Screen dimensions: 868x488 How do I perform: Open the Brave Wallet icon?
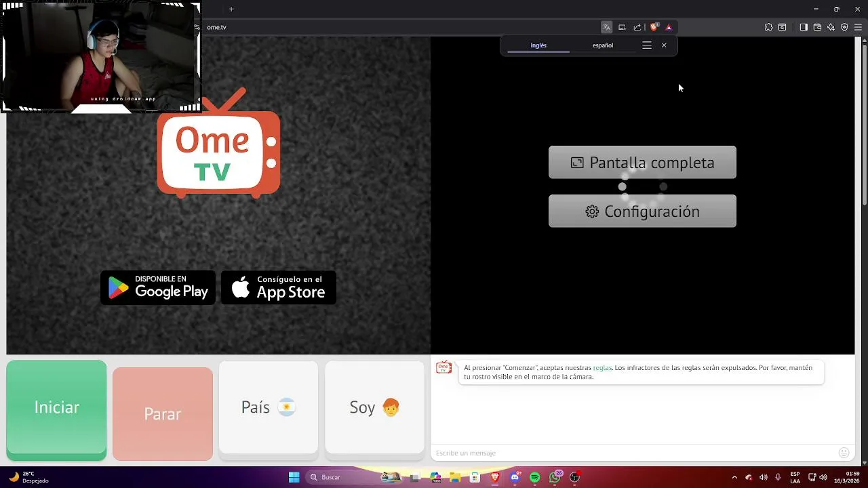tap(817, 27)
